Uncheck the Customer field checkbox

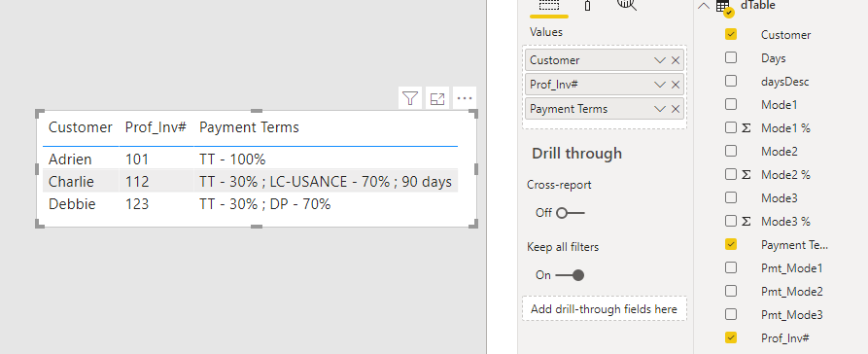point(731,34)
